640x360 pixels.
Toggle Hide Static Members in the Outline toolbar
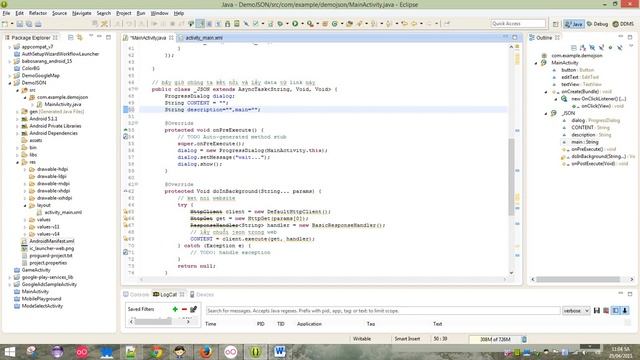pos(601,48)
